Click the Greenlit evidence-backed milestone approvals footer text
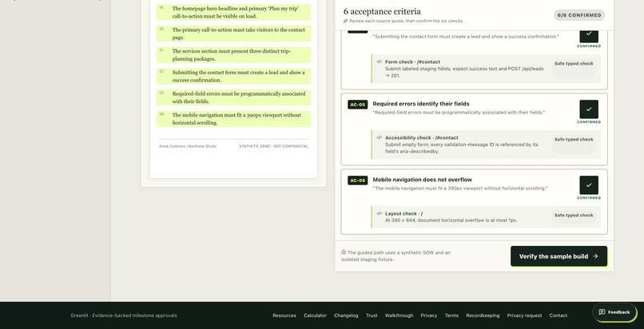Screen dimensions: 644x329 (x=124, y=315)
